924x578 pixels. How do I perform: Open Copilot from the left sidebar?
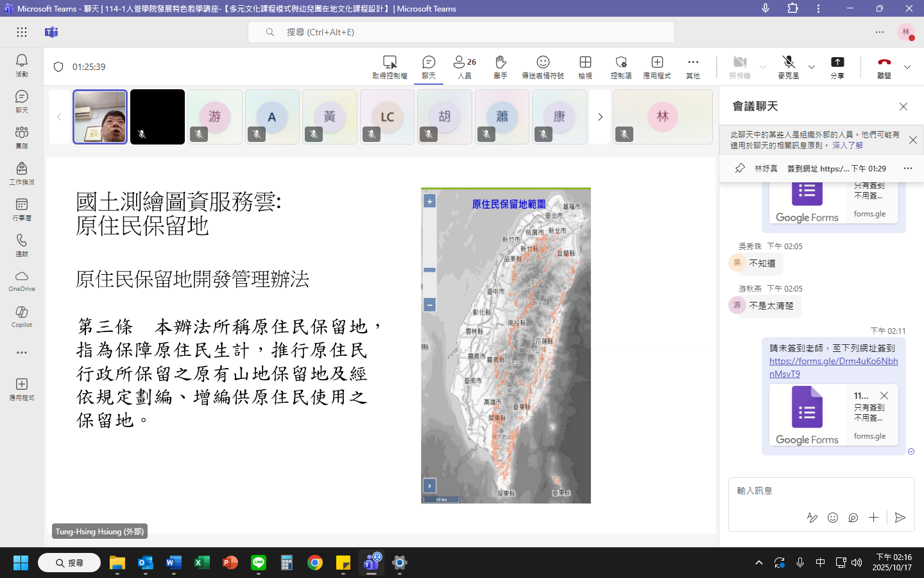[22, 316]
